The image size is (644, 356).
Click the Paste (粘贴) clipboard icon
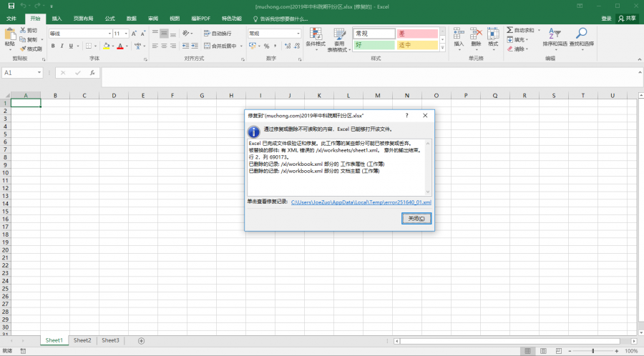(x=9, y=34)
